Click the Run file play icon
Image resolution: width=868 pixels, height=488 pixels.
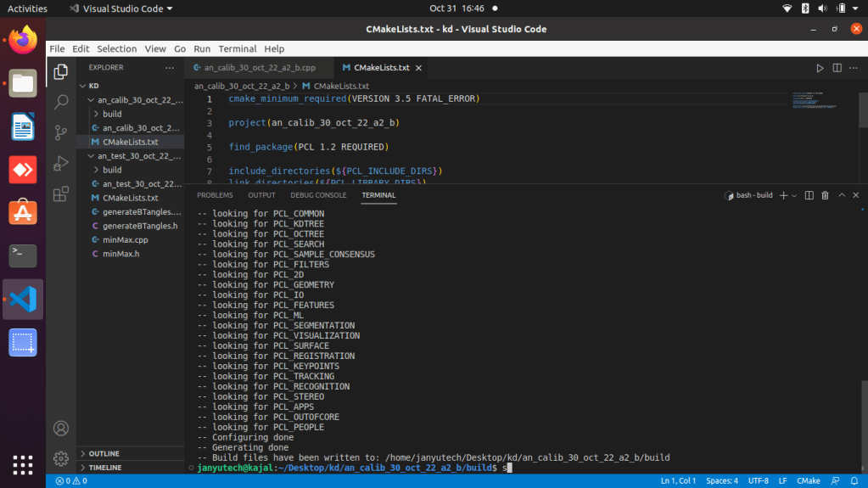820,68
